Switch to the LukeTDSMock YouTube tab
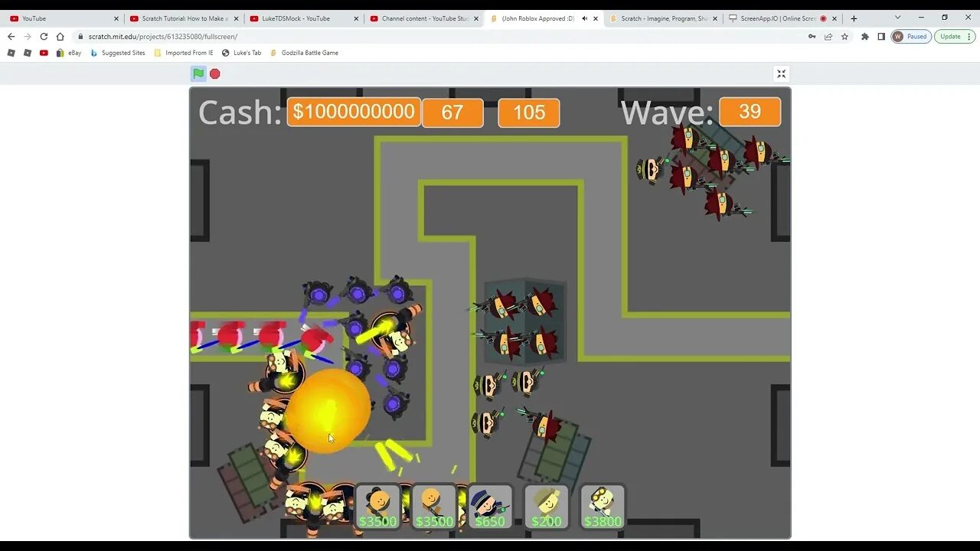Screen dimensions: 980x551 click(304, 18)
